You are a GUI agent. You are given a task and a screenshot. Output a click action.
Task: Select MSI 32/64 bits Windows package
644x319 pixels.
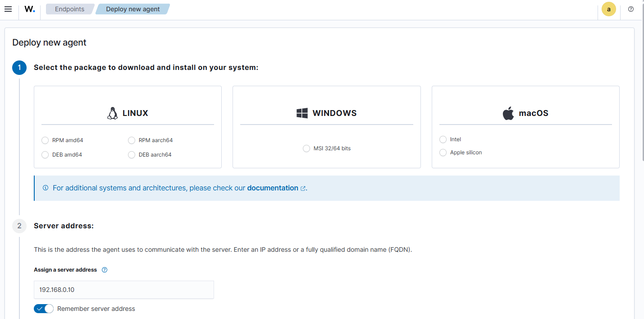click(x=306, y=148)
